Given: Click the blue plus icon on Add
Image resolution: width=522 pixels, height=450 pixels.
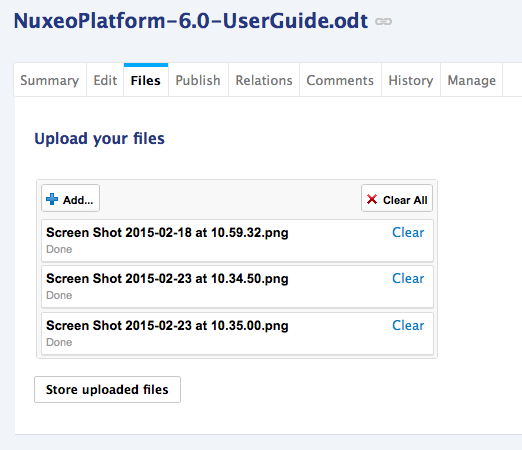Looking at the screenshot, I should 52,199.
